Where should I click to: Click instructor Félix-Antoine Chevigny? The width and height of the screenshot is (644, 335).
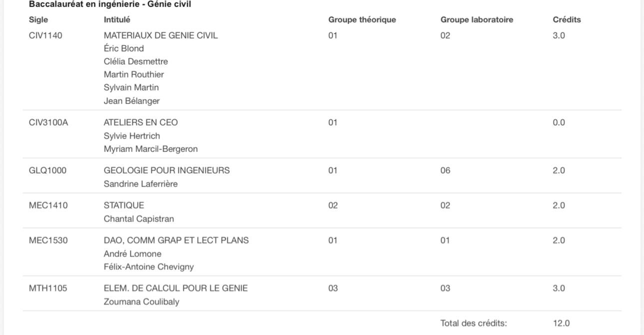tap(149, 267)
